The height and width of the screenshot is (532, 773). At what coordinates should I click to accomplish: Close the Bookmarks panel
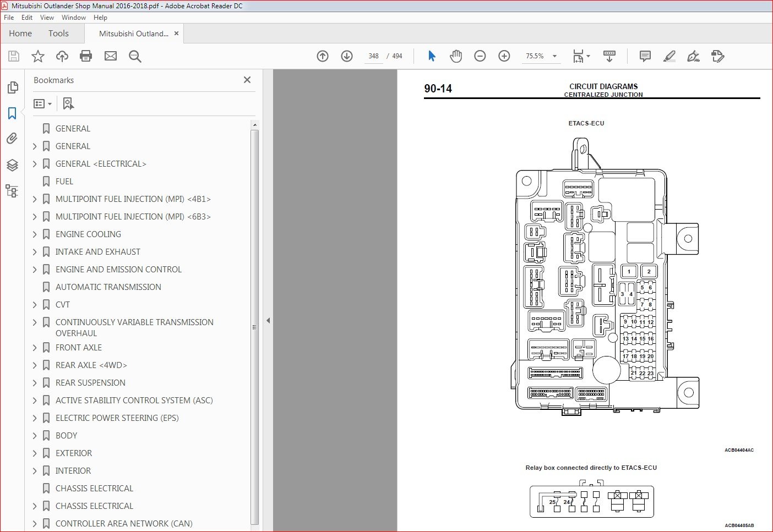tap(247, 80)
